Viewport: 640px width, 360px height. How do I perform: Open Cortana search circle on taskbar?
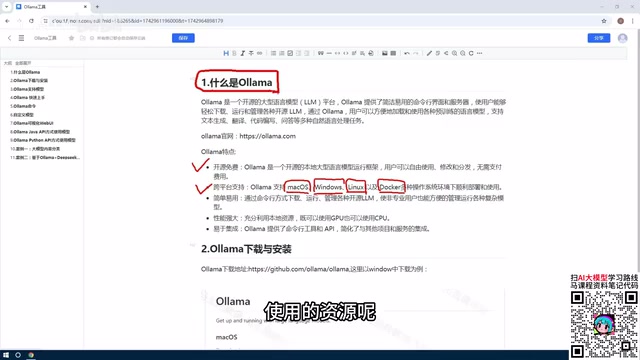point(18,355)
